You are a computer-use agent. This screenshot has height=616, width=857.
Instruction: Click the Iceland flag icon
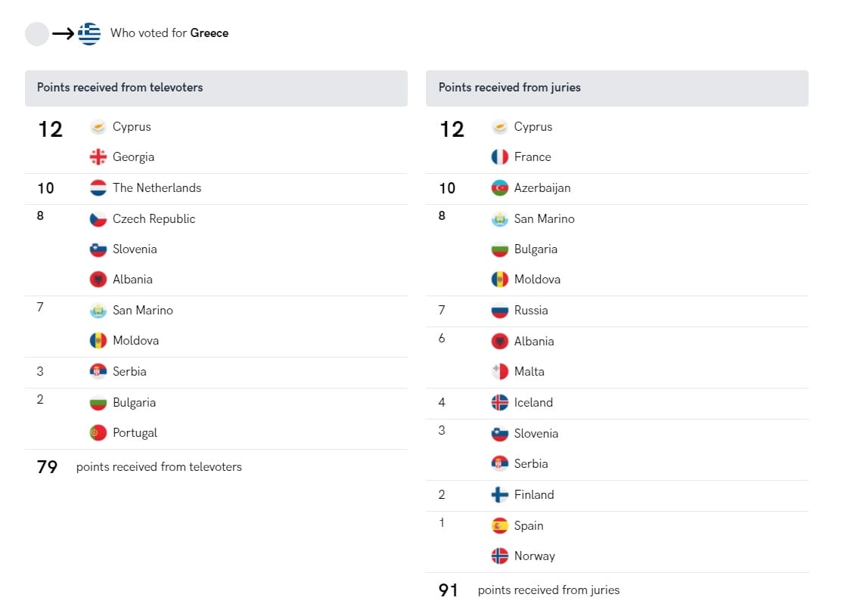pyautogui.click(x=500, y=403)
